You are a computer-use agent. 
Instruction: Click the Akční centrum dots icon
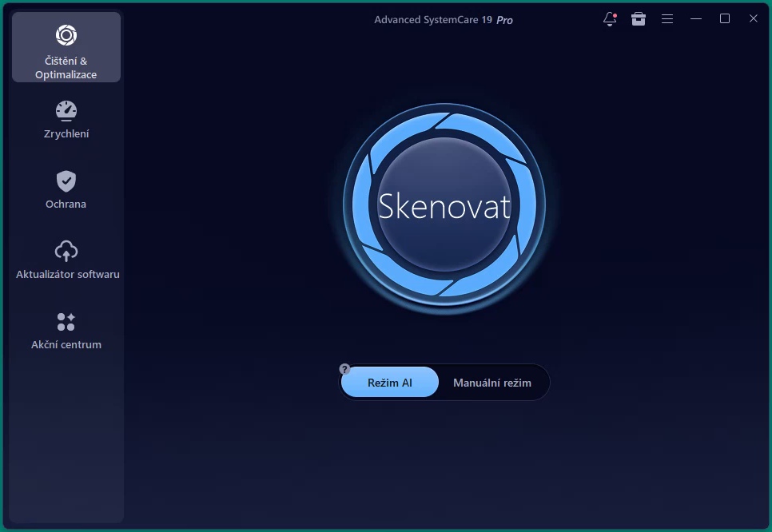[66, 321]
